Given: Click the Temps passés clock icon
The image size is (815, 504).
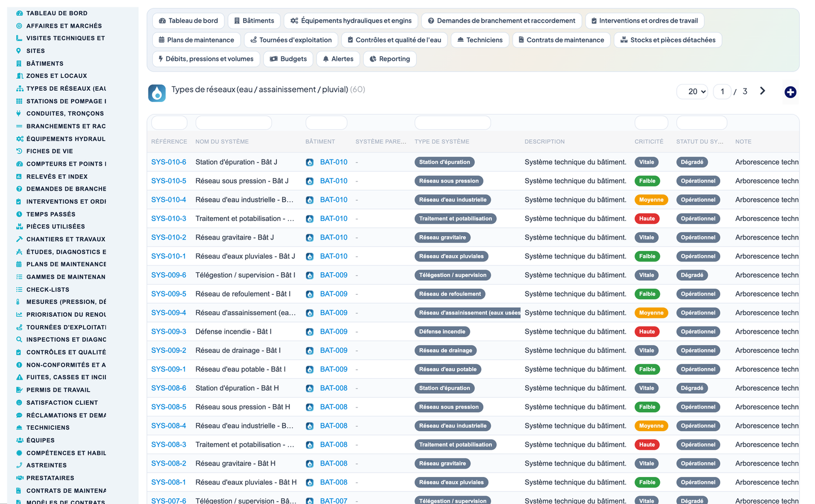Looking at the screenshot, I should pos(19,214).
